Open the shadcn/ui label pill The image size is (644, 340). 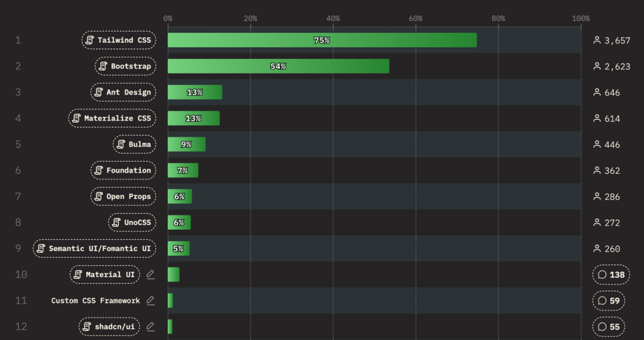pyautogui.click(x=109, y=326)
